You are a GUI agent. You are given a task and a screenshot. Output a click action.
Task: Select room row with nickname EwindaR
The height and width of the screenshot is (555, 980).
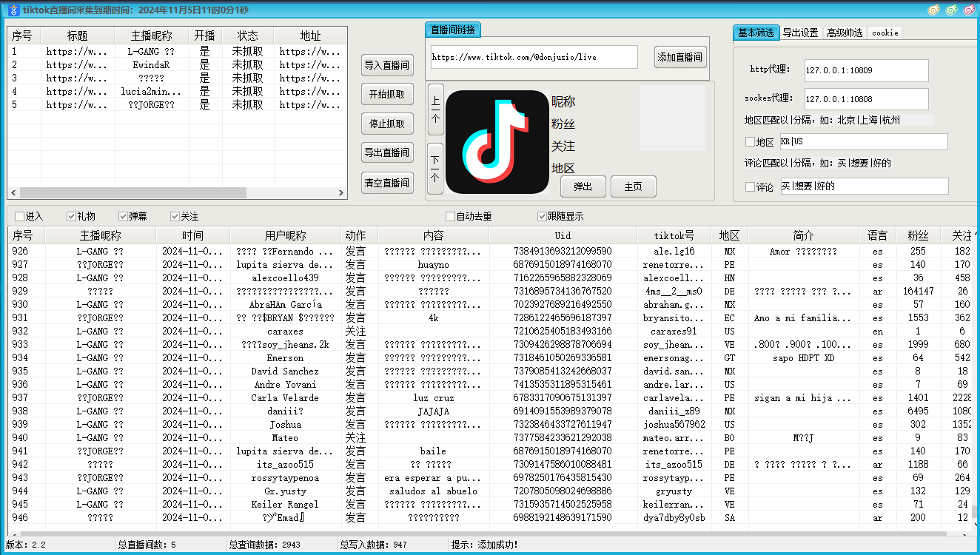177,64
